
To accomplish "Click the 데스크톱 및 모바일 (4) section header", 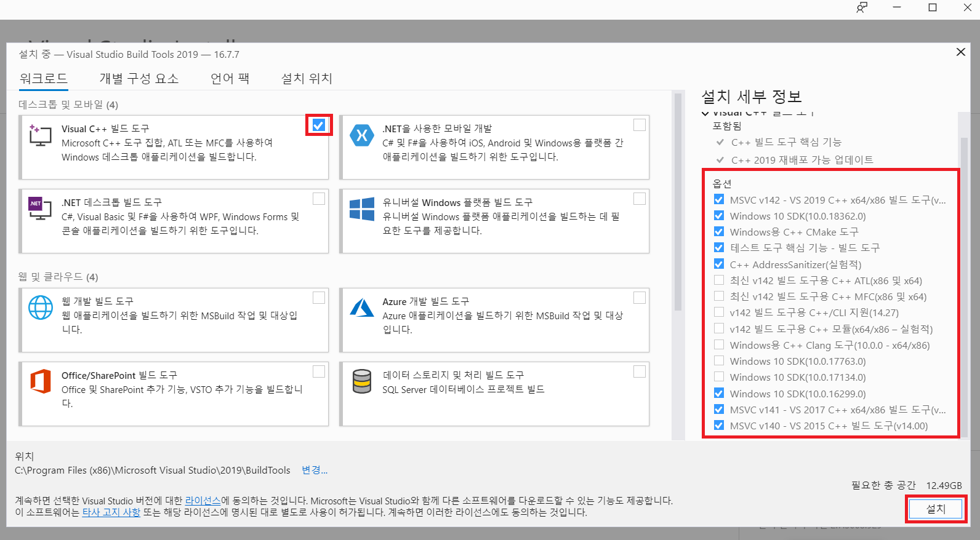I will (68, 105).
